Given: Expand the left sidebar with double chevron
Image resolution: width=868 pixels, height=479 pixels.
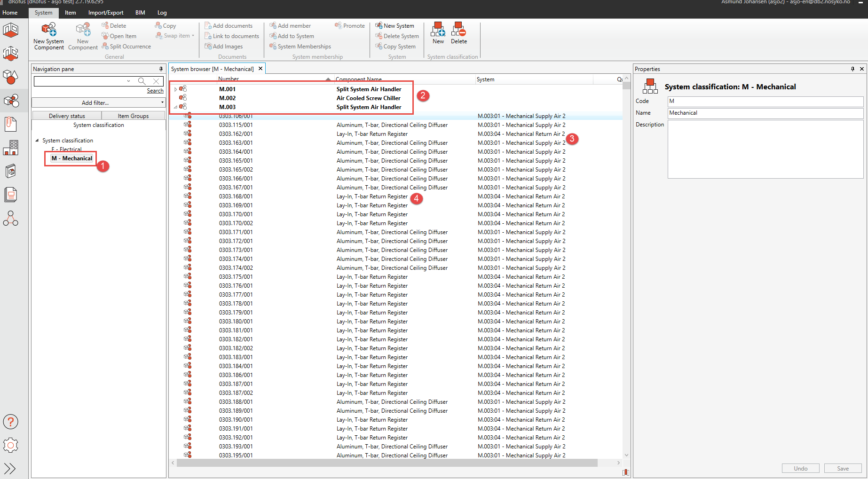Looking at the screenshot, I should (x=10, y=468).
